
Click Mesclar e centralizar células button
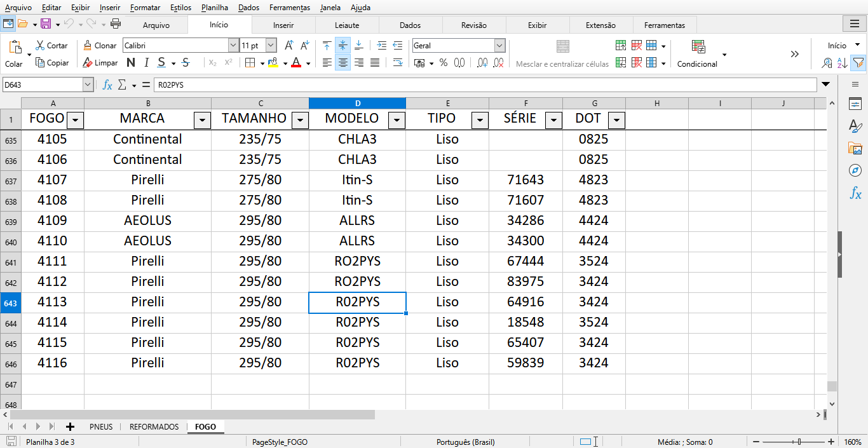562,55
